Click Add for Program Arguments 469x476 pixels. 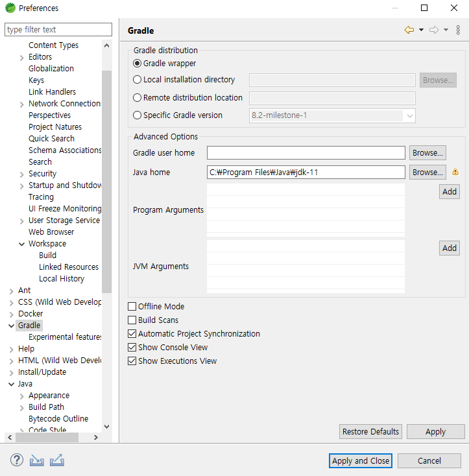pos(450,191)
